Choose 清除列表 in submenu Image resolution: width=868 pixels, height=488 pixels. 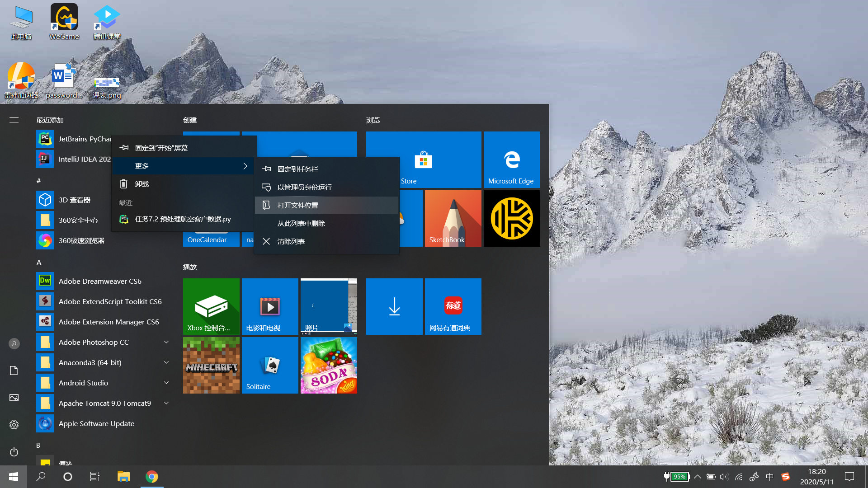[326, 241]
